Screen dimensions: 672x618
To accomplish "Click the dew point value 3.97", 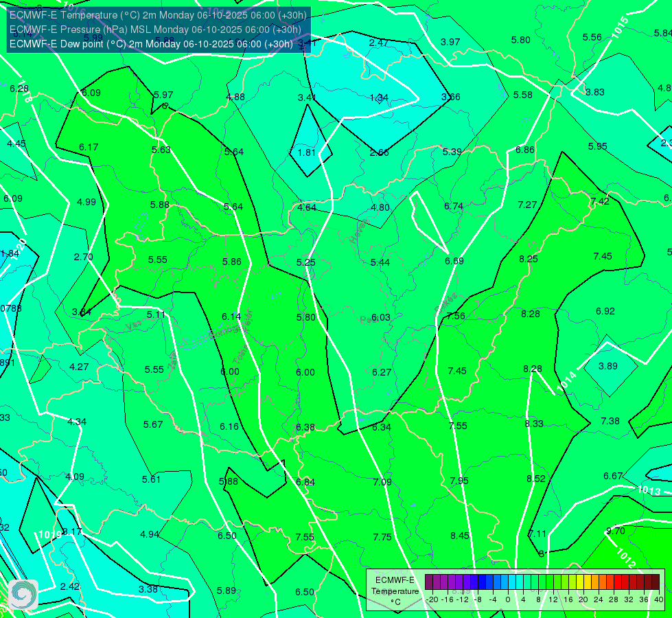I will (450, 42).
